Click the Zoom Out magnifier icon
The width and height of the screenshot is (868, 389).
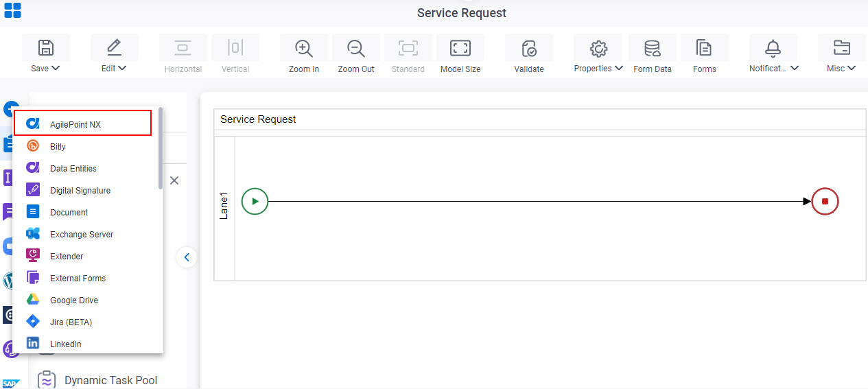click(355, 48)
